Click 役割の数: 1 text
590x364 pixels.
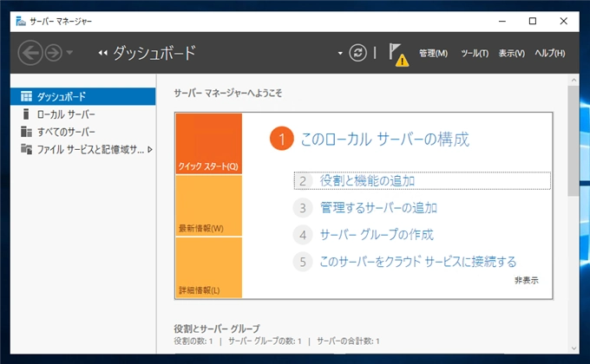[x=193, y=341]
